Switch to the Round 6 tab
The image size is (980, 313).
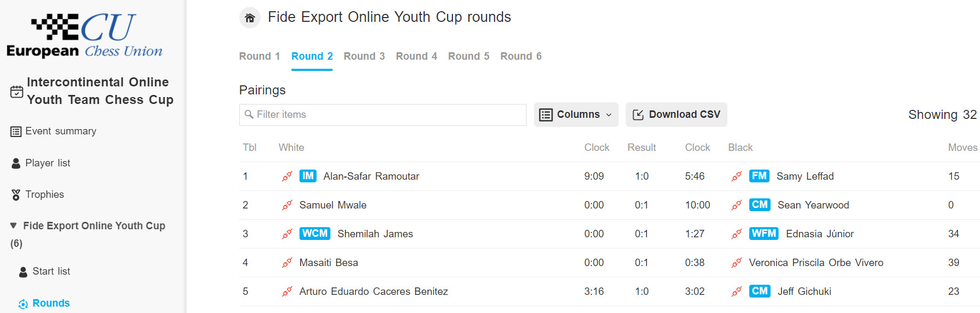tap(521, 57)
